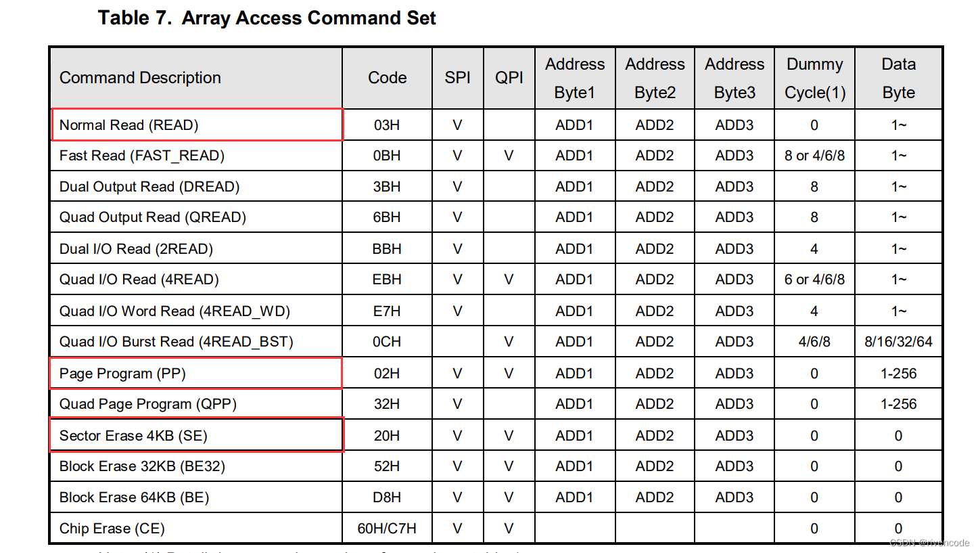
Task: Click the Chip Erase (CE) row label
Action: 112,529
